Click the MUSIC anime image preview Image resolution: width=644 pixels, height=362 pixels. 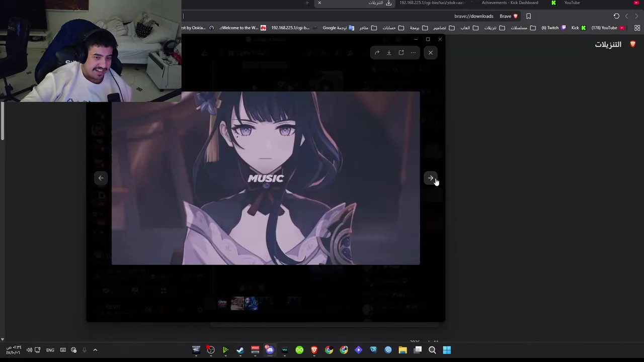[266, 178]
